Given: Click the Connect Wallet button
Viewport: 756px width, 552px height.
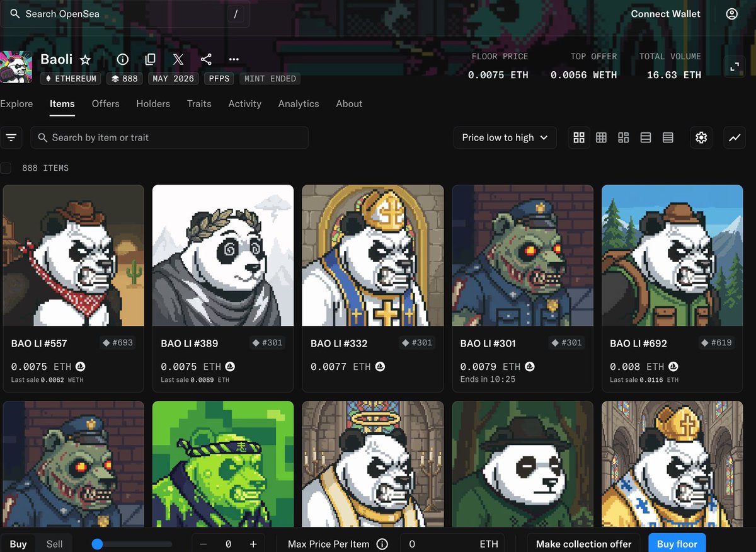Looking at the screenshot, I should point(666,14).
